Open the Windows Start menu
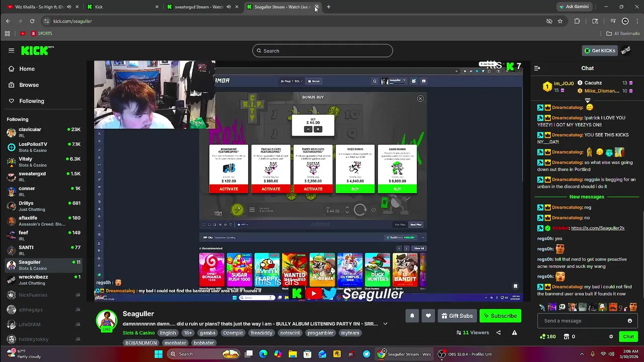The width and height of the screenshot is (644, 362). point(158,354)
